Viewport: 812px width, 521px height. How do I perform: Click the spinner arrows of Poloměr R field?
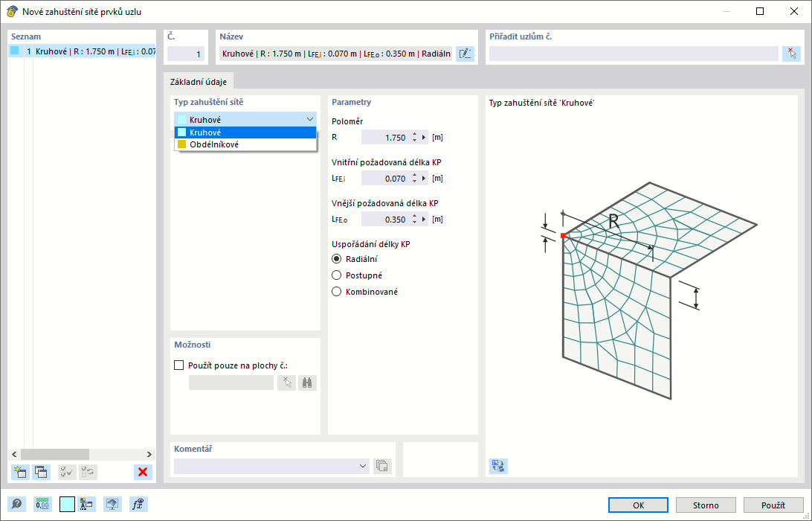[x=414, y=138]
